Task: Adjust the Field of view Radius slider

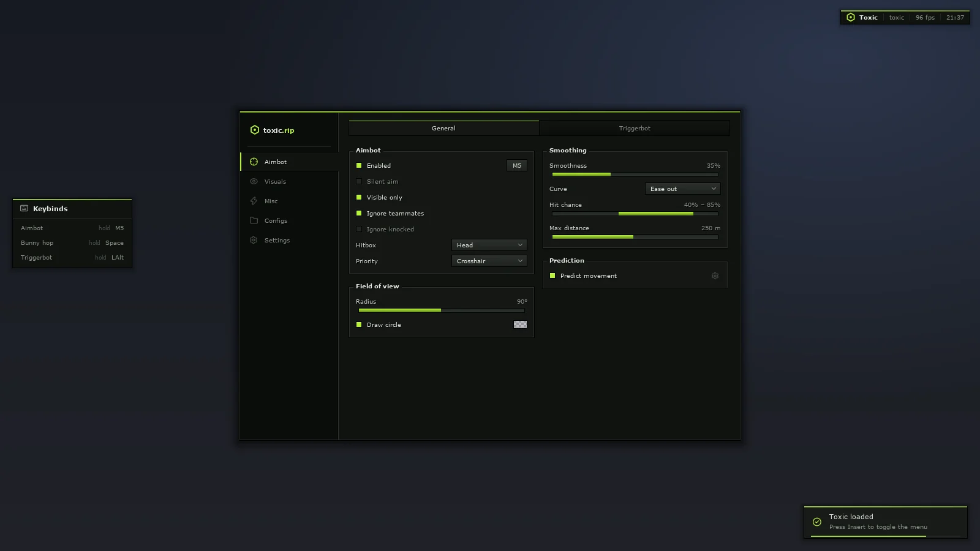Action: tap(442, 310)
